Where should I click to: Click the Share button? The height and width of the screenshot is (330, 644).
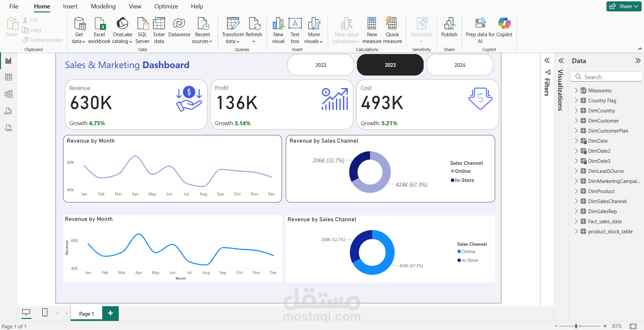point(624,6)
